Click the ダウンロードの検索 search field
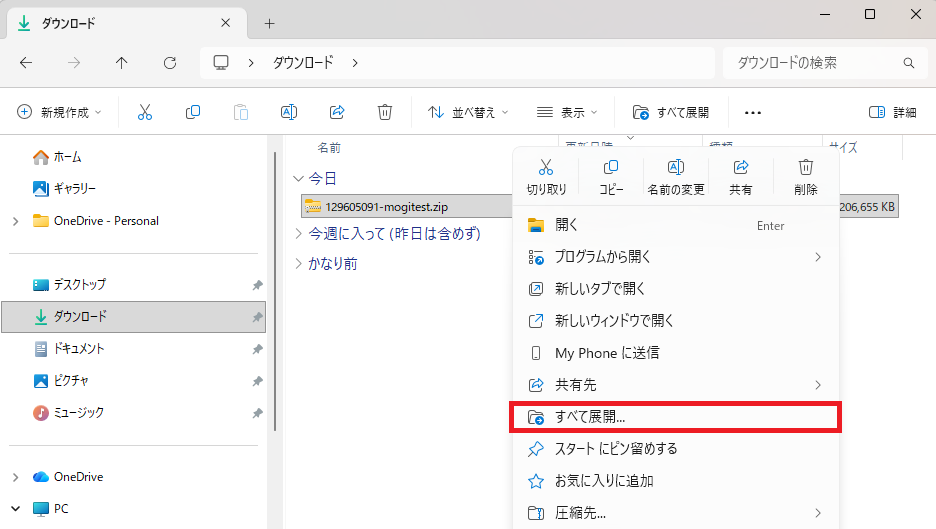The height and width of the screenshot is (529, 936). [x=824, y=63]
